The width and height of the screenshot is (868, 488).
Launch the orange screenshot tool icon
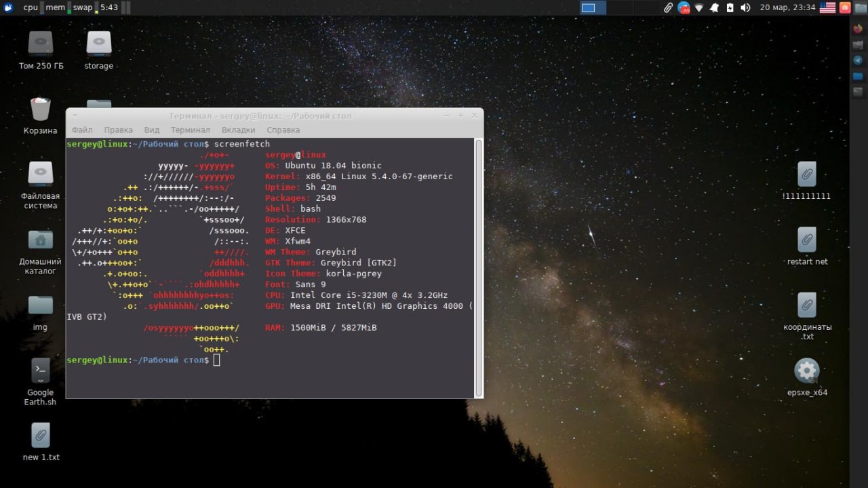point(845,8)
